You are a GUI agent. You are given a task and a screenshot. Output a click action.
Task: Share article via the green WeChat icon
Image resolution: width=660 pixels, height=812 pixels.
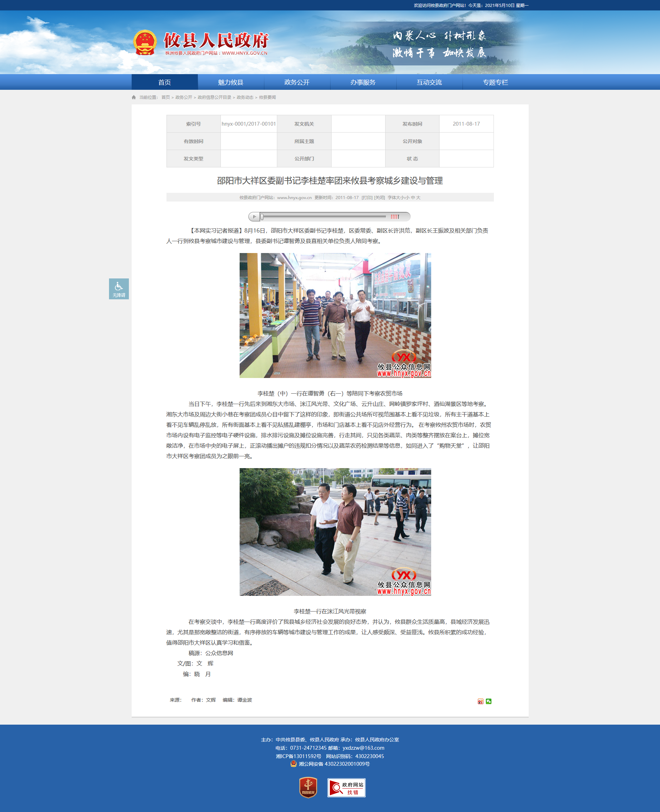489,701
